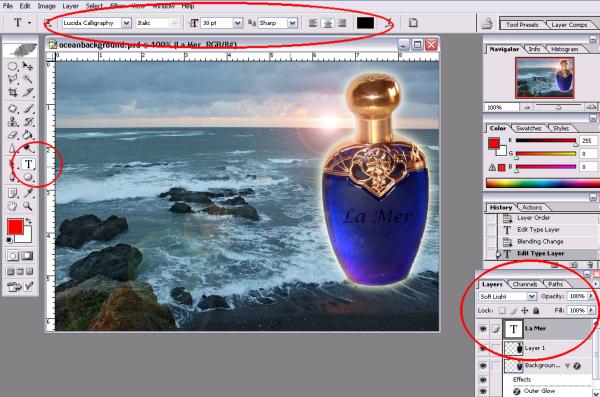The image size is (600, 397).
Task: Open the layer Fill slider arrow
Action: click(591, 310)
